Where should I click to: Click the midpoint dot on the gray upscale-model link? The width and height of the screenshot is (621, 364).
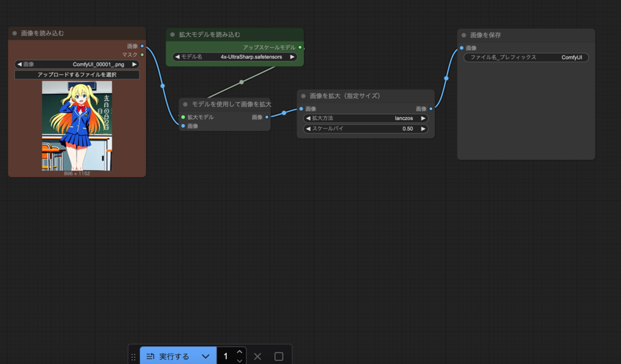point(241,82)
